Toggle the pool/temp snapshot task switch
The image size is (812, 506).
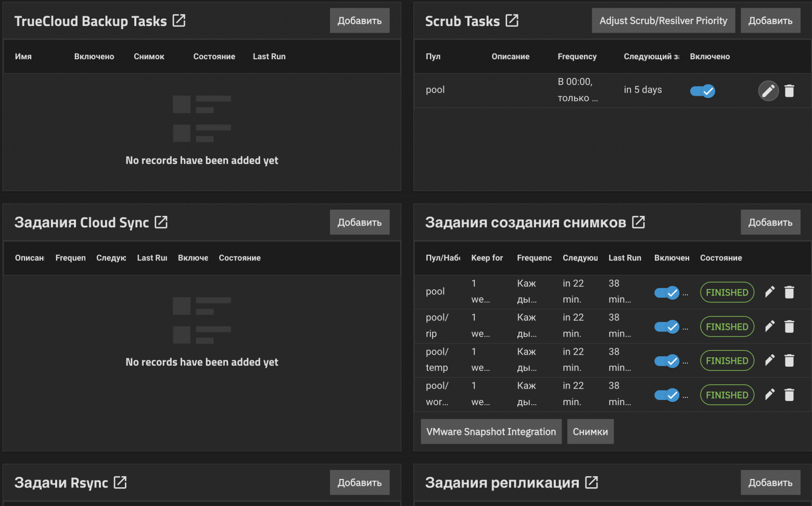[x=667, y=361]
